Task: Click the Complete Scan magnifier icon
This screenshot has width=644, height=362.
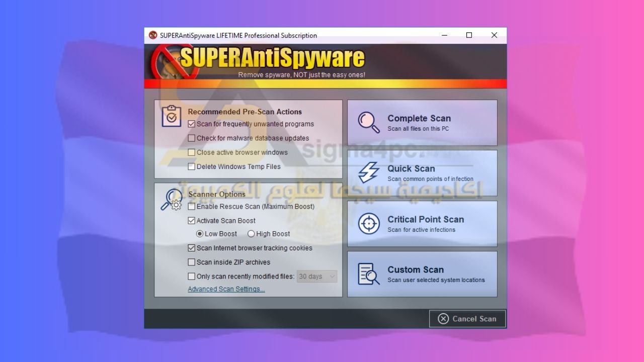Action: 368,122
